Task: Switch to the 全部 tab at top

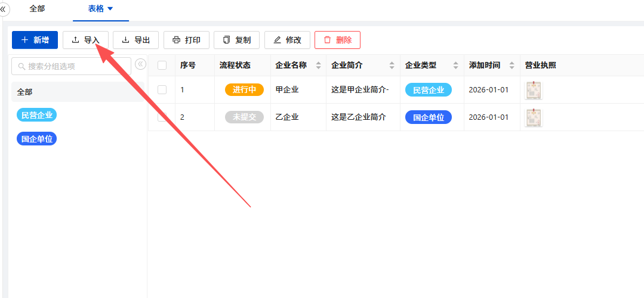Action: [37, 8]
